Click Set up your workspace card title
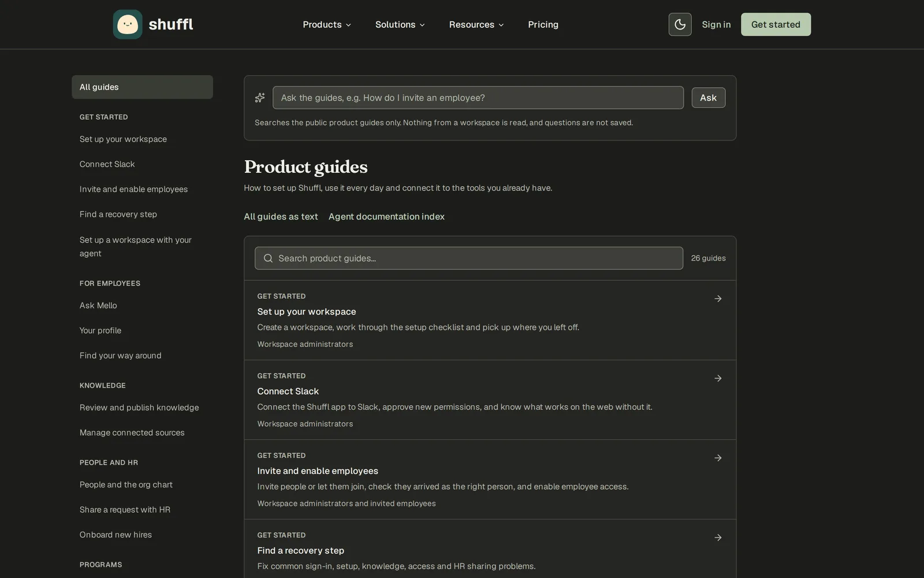This screenshot has width=924, height=578. pyautogui.click(x=307, y=312)
